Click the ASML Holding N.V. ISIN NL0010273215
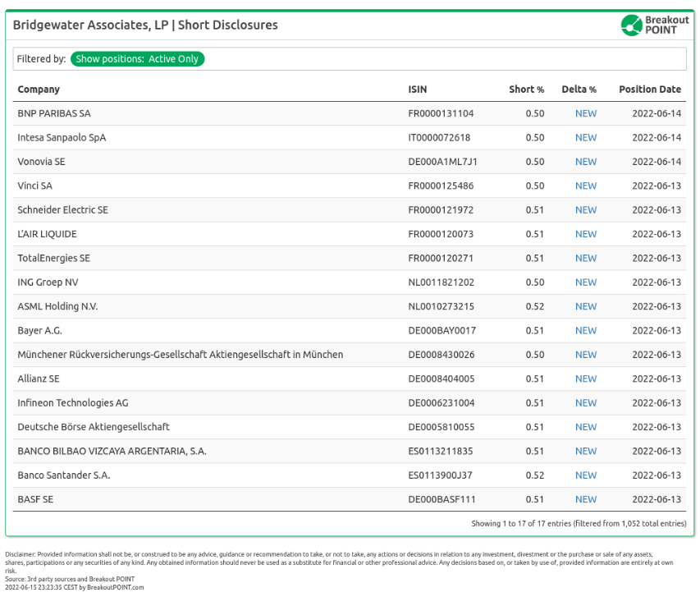 click(x=442, y=306)
